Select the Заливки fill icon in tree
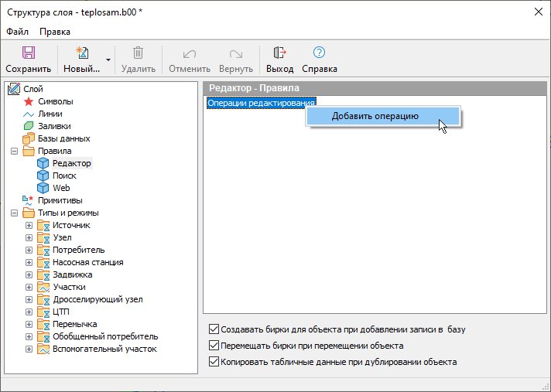 click(x=29, y=126)
